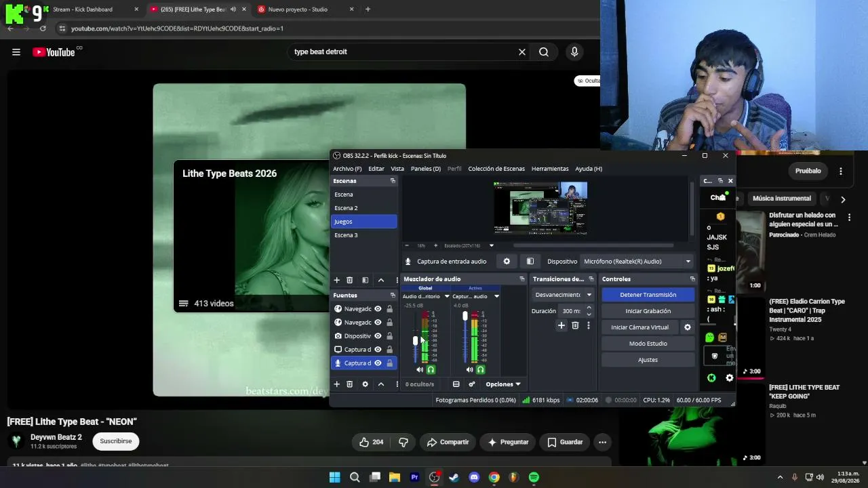Add a new source in Fuentes panel
The width and height of the screenshot is (868, 488).
coord(336,384)
